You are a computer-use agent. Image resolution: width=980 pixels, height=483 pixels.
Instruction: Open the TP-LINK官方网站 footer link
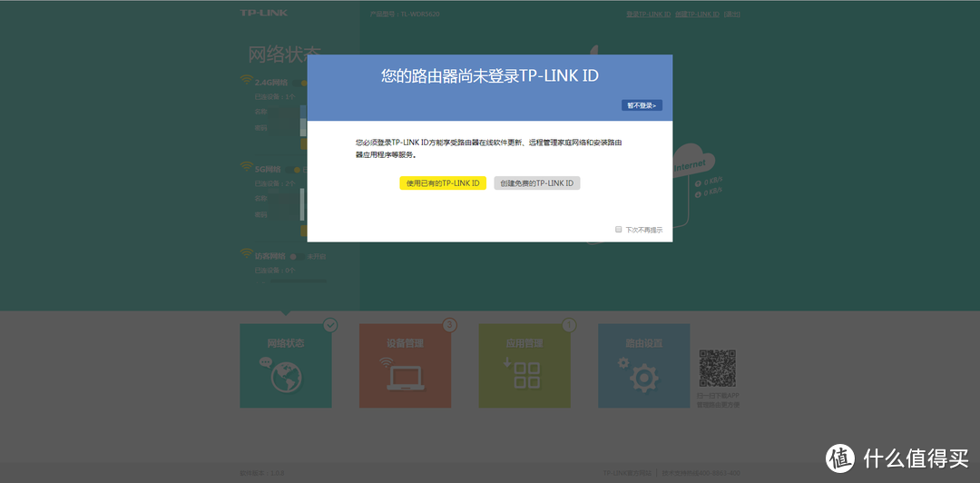click(x=627, y=473)
